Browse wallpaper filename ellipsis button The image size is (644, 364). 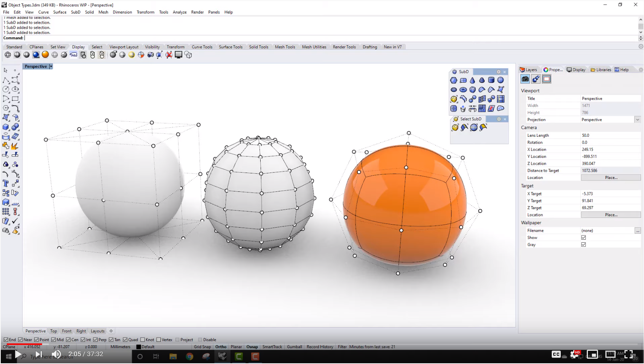click(x=638, y=231)
